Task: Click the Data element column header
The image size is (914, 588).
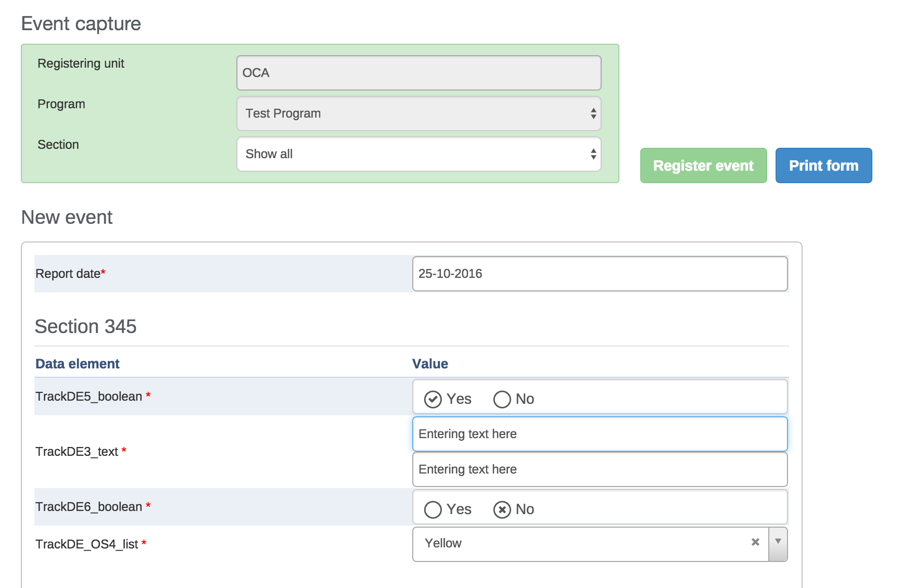Action: tap(78, 364)
